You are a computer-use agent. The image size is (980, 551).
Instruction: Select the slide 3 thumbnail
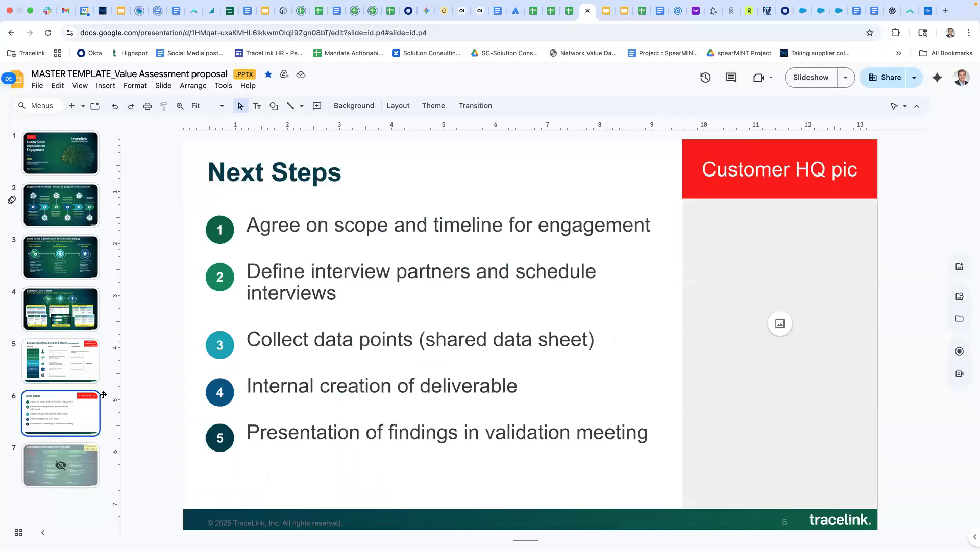tap(61, 257)
